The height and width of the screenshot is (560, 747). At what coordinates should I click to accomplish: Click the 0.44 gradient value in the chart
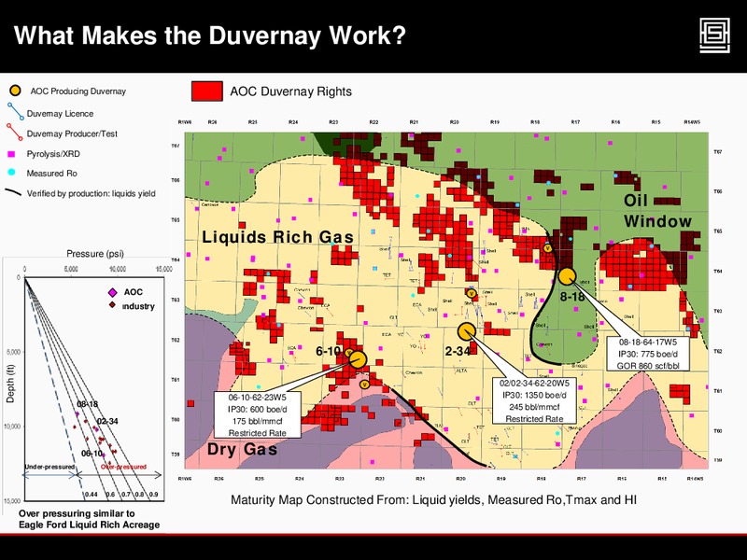[91, 495]
